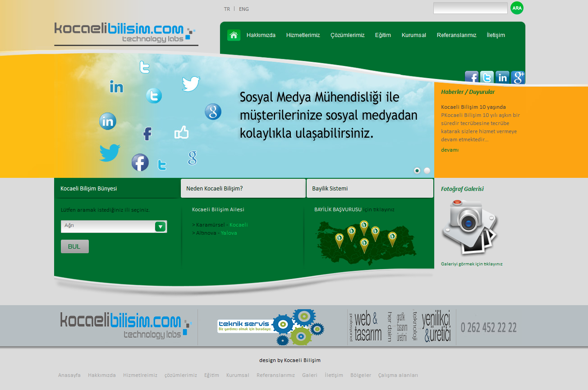Open the Facebook icon in header
The width and height of the screenshot is (588, 390).
[472, 78]
